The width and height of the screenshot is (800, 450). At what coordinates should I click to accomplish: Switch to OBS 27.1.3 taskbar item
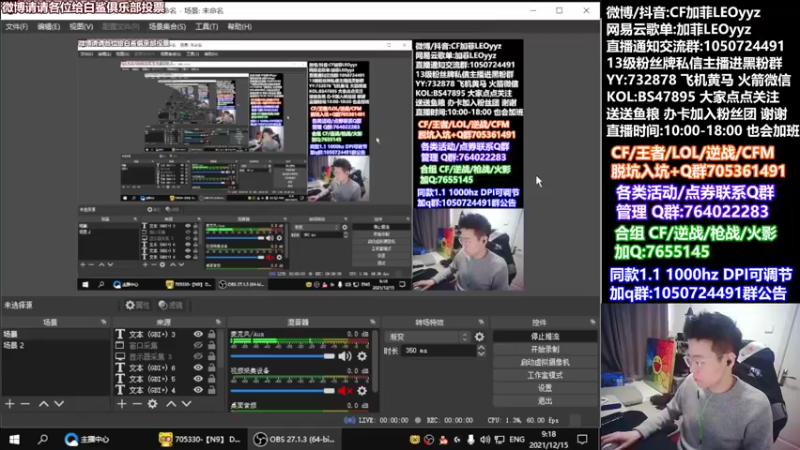[x=295, y=439]
